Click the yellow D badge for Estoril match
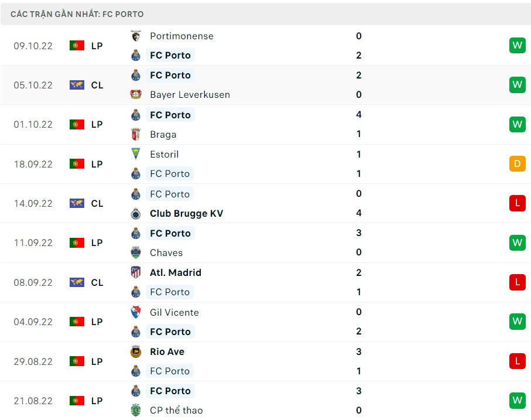531x420 pixels. (x=517, y=164)
